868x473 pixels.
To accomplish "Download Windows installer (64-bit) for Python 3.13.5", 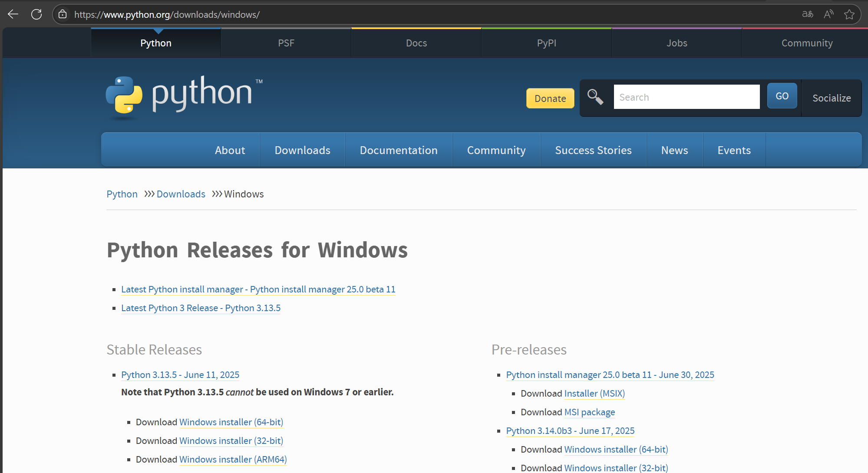I will click(231, 422).
